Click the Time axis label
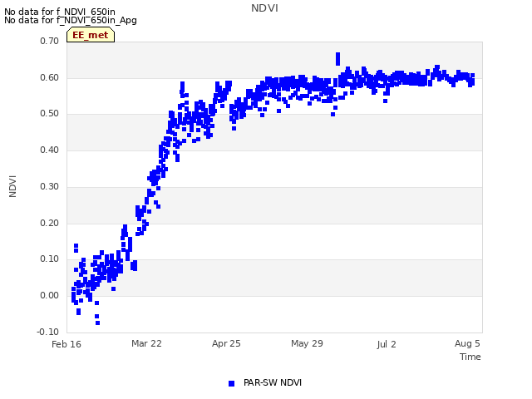532x399 pixels. (470, 357)
